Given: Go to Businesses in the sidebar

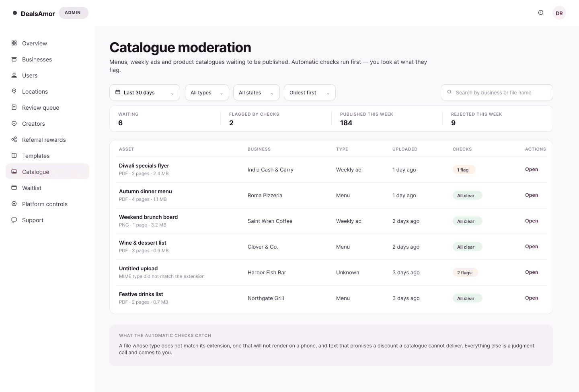Looking at the screenshot, I should (x=47, y=59).
